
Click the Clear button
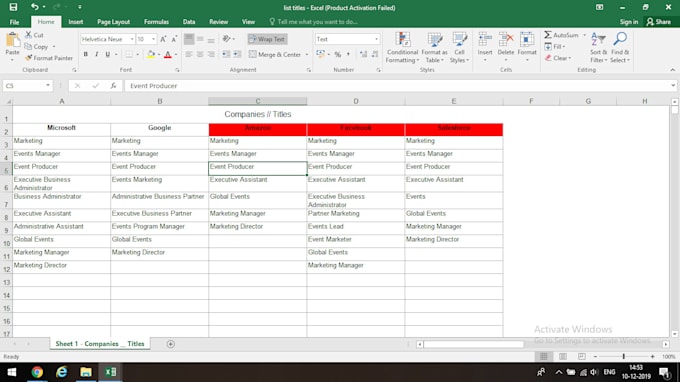558,58
